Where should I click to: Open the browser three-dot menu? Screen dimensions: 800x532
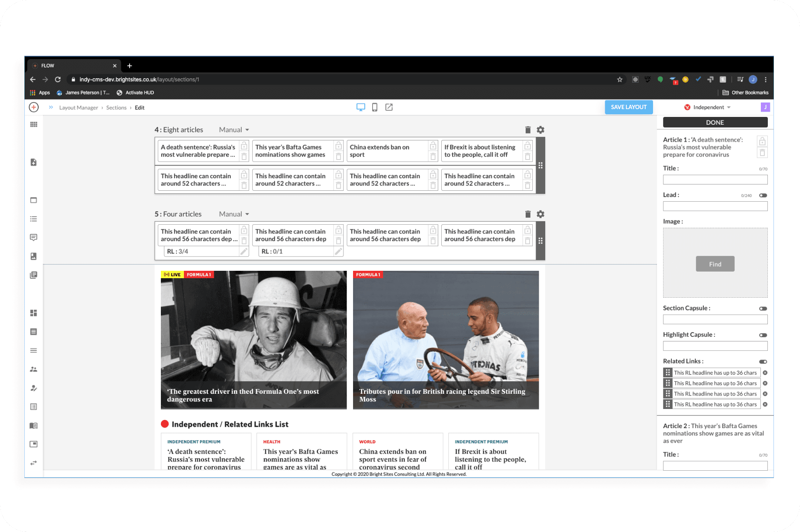766,80
